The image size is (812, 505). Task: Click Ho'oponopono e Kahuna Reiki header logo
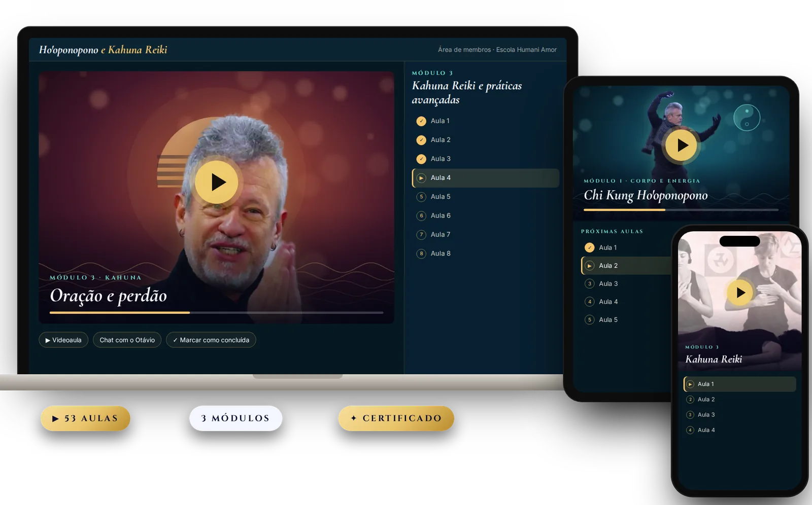click(x=103, y=50)
